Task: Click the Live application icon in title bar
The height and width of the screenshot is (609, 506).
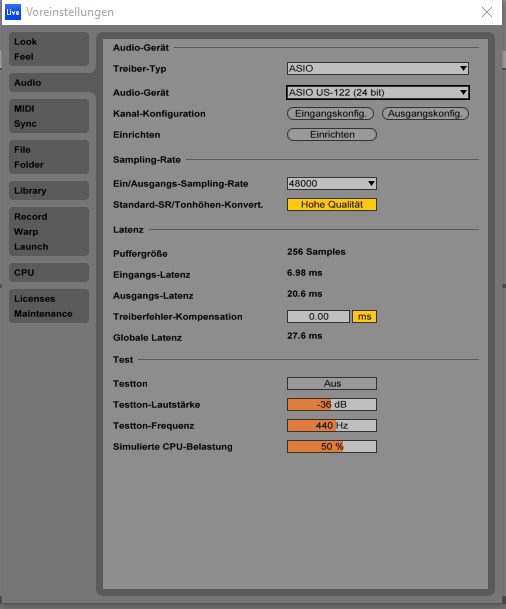Action: click(12, 12)
